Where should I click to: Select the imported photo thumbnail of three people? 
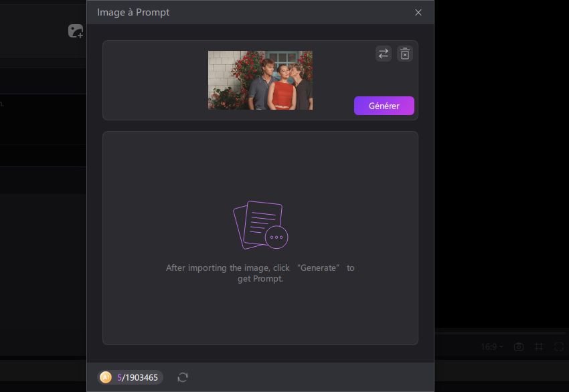click(260, 80)
